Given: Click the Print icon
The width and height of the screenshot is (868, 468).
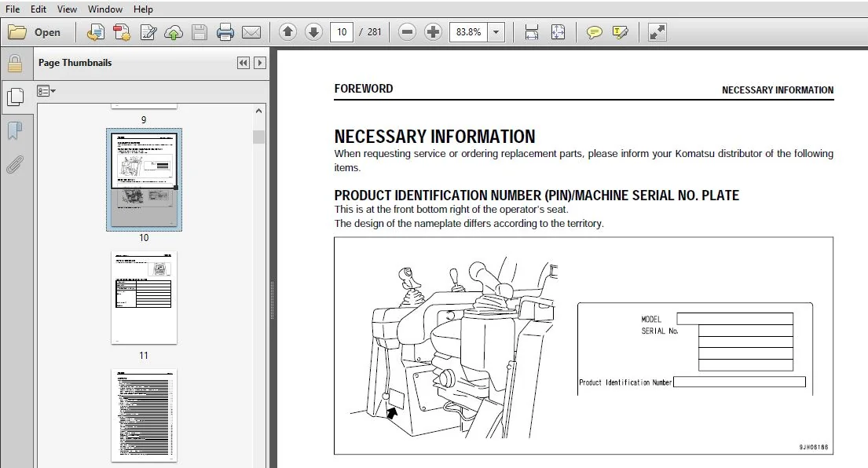Looking at the screenshot, I should [x=225, y=32].
